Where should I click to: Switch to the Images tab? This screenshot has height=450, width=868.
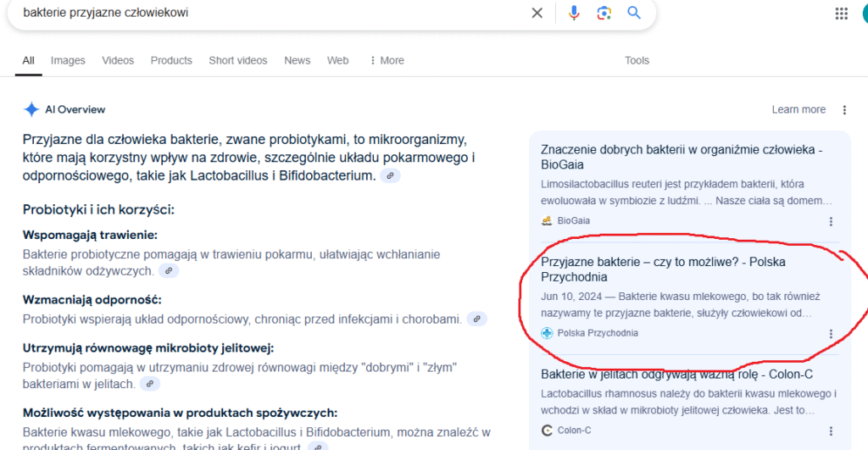click(68, 60)
